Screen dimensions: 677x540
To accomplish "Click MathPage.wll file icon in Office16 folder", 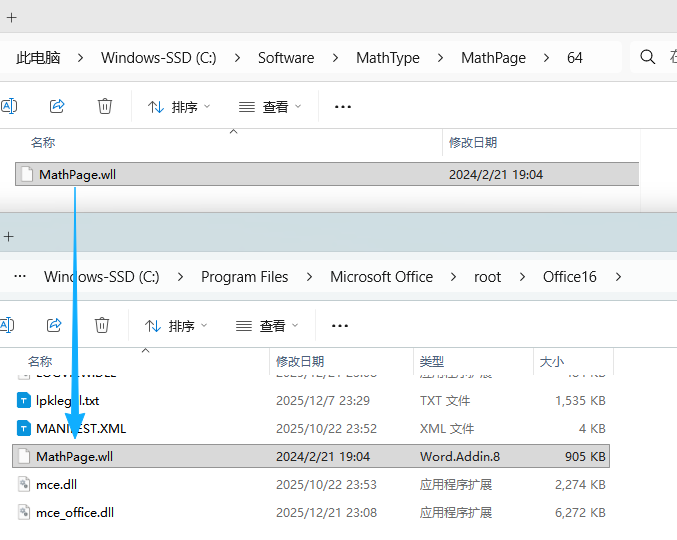I will pos(24,457).
